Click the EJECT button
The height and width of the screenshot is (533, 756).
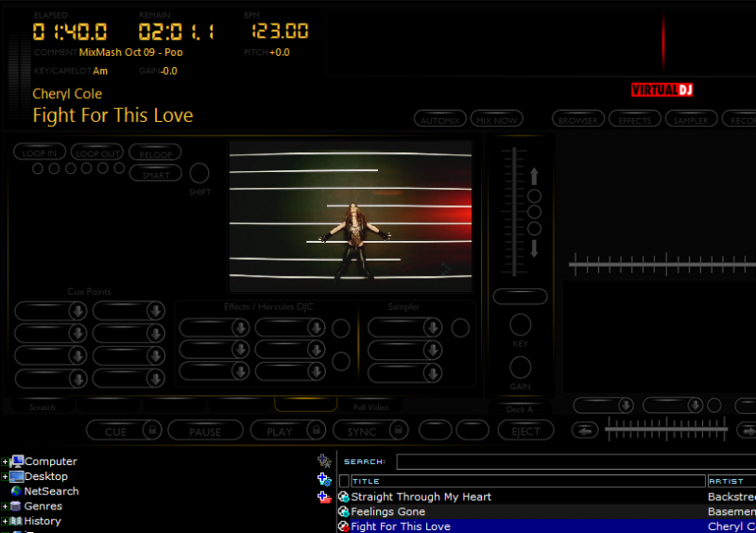pyautogui.click(x=525, y=430)
